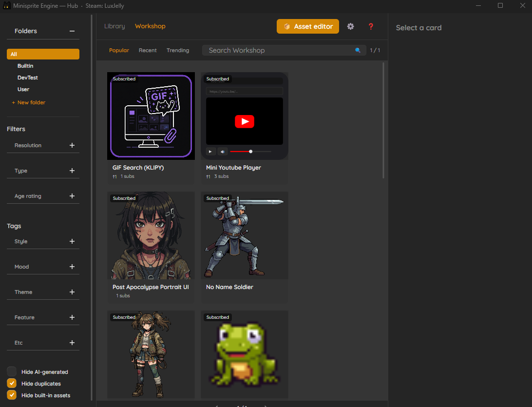Select the pigtail girl character card
This screenshot has height=407, width=532.
tap(151, 354)
